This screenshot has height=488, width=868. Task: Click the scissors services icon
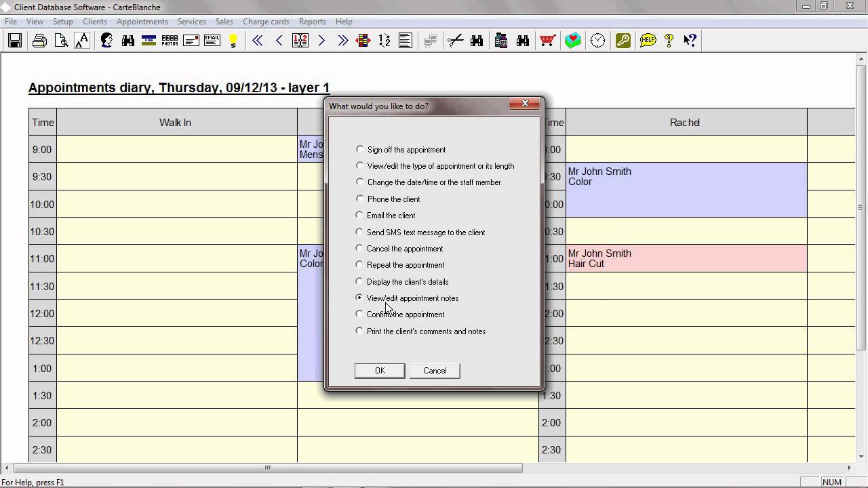point(455,41)
